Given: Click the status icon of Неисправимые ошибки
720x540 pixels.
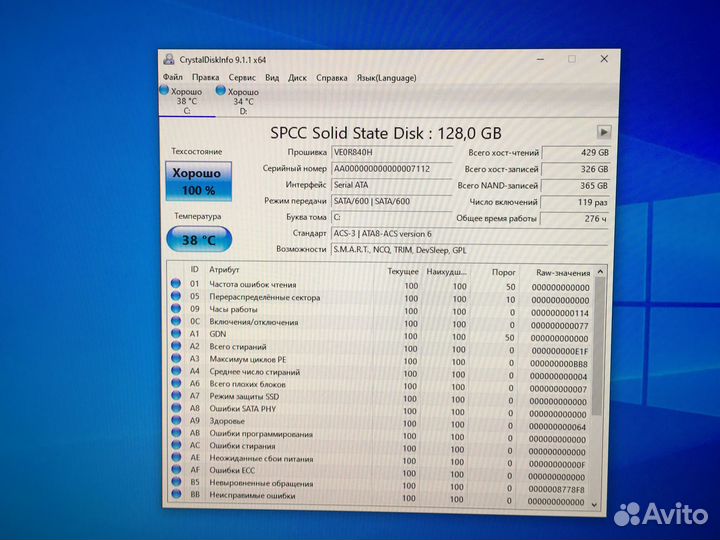Looking at the screenshot, I should 176,495.
